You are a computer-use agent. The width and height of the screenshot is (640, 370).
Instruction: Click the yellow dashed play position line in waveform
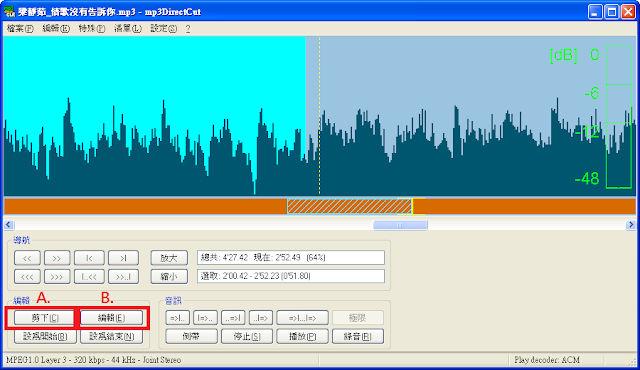tap(320, 116)
